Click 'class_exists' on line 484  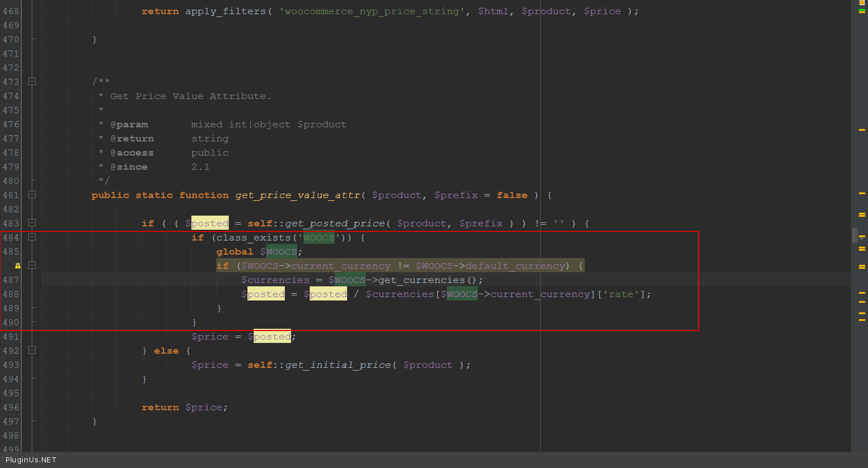tap(253, 238)
